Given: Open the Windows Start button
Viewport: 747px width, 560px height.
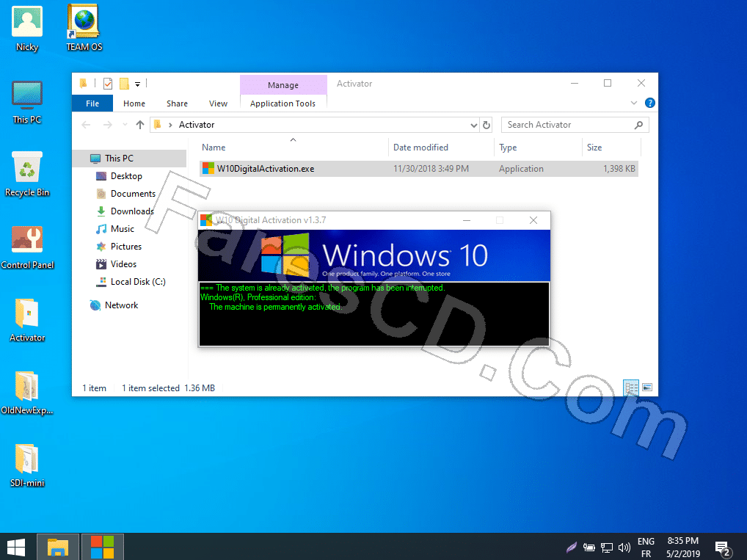Looking at the screenshot, I should [x=16, y=547].
